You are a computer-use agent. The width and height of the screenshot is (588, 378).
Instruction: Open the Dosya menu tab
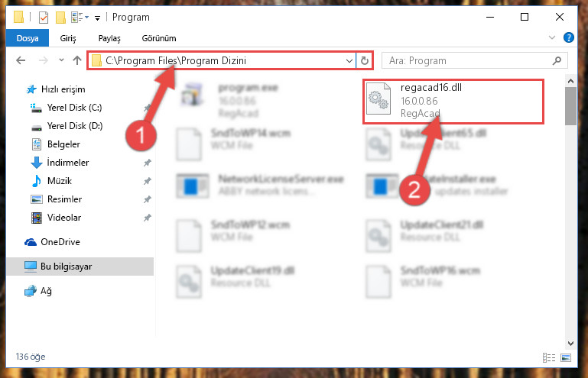click(28, 38)
